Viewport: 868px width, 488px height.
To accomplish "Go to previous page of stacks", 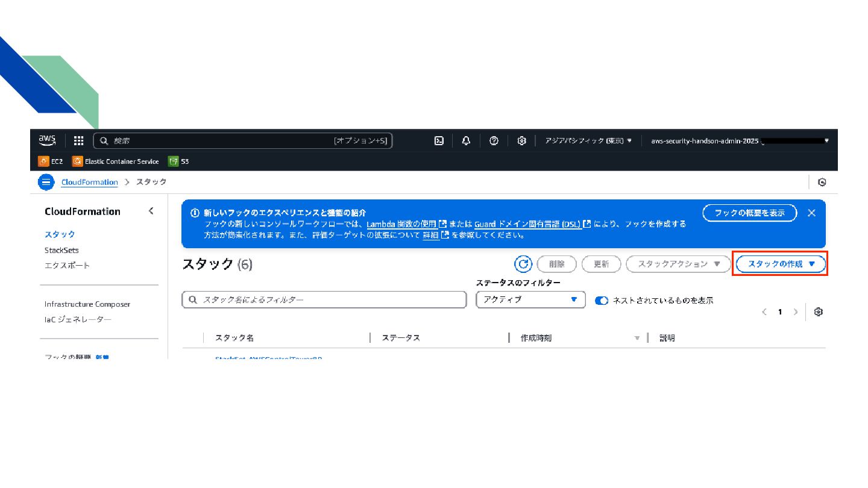I will 764,312.
